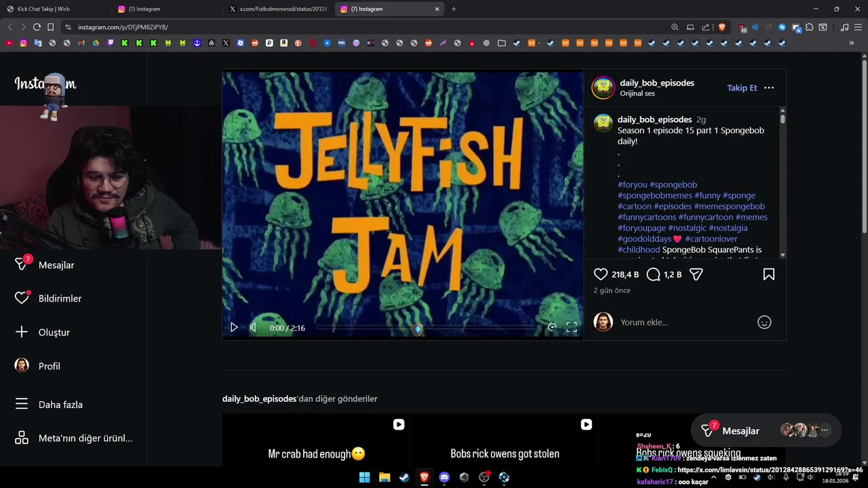
Task: Open Discord from taskbar
Action: pyautogui.click(x=444, y=477)
